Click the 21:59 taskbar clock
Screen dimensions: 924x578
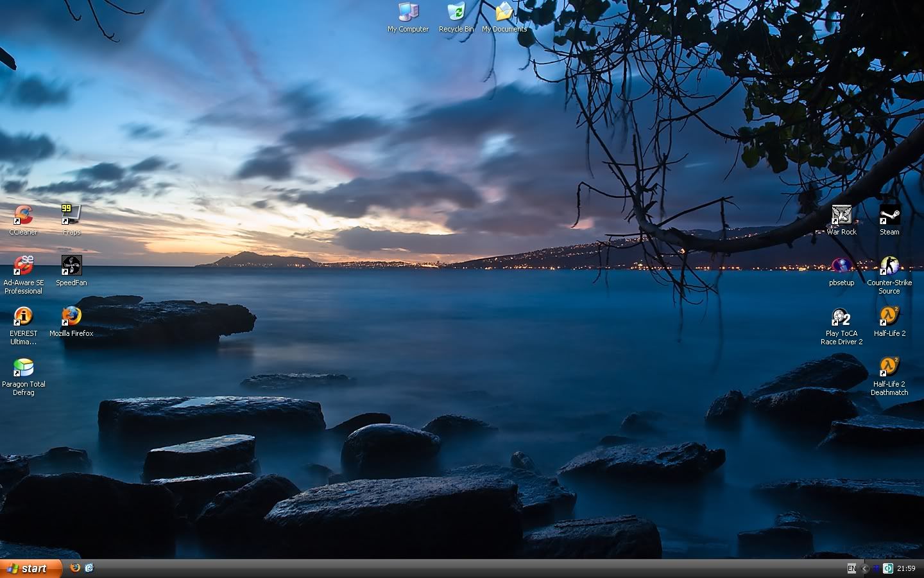point(906,568)
